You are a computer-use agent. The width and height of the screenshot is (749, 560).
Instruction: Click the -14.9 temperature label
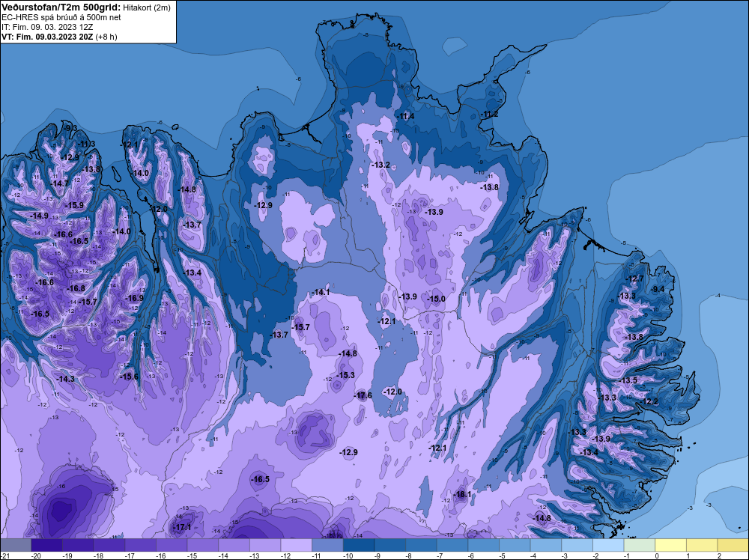[39, 216]
